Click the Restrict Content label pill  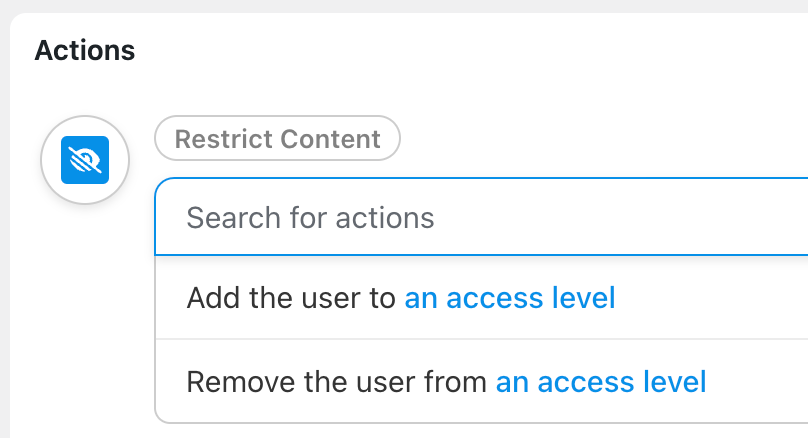[x=277, y=139]
